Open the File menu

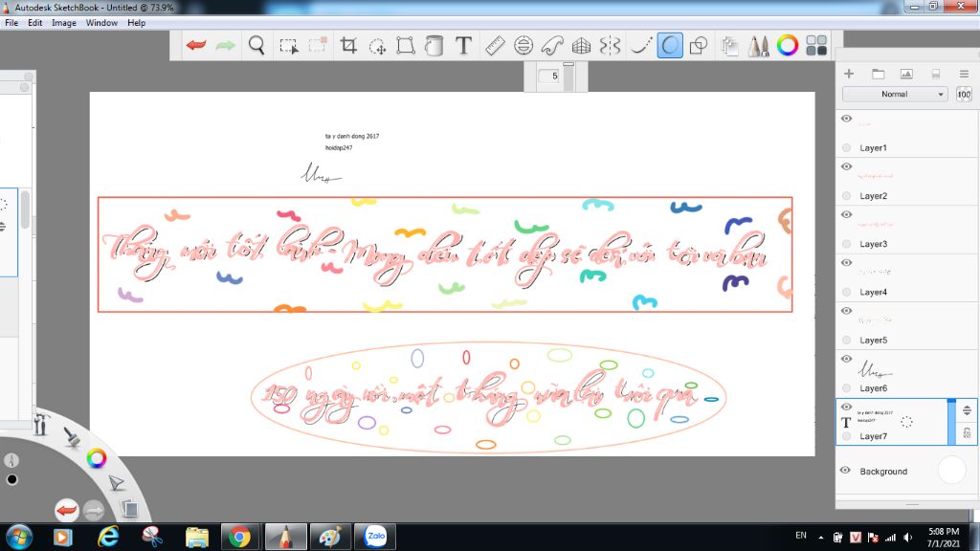pos(11,23)
